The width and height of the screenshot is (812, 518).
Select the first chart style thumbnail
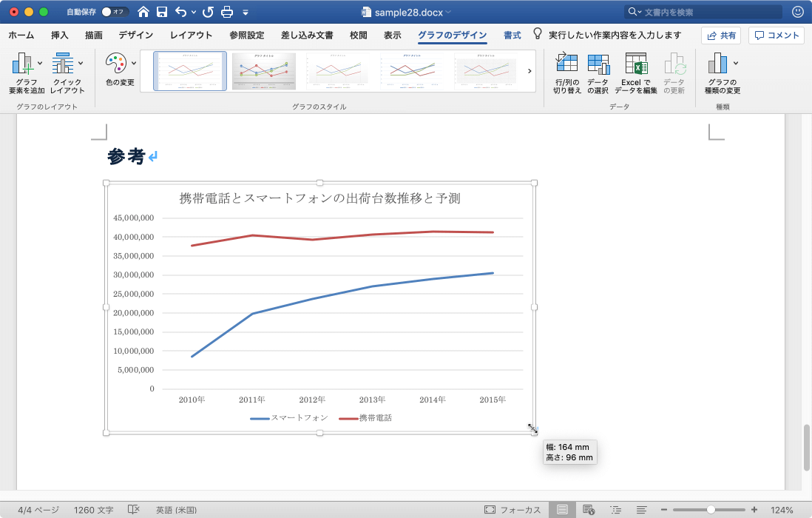190,71
